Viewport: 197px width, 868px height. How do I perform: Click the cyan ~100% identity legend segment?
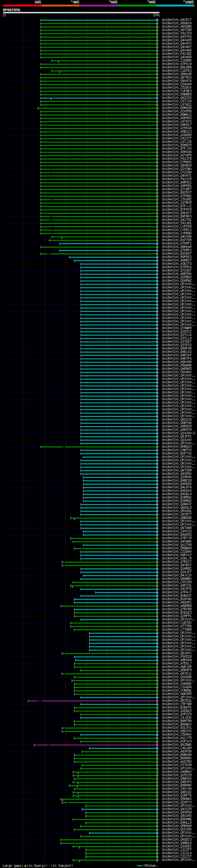175,6
